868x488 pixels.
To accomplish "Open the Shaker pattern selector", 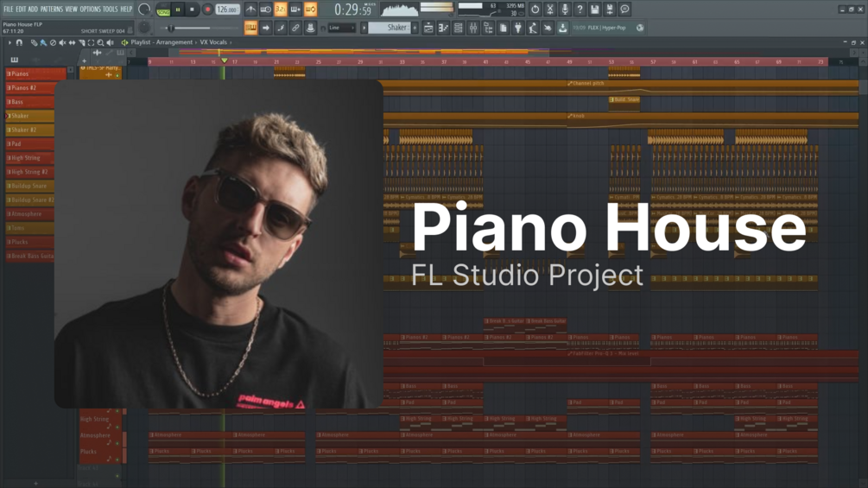I will [390, 28].
